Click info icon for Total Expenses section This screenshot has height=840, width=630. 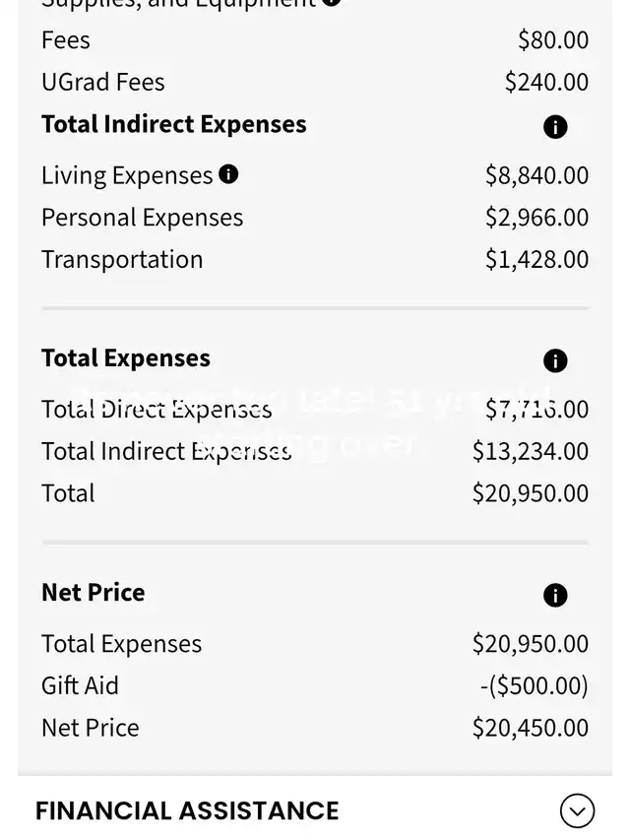555,361
